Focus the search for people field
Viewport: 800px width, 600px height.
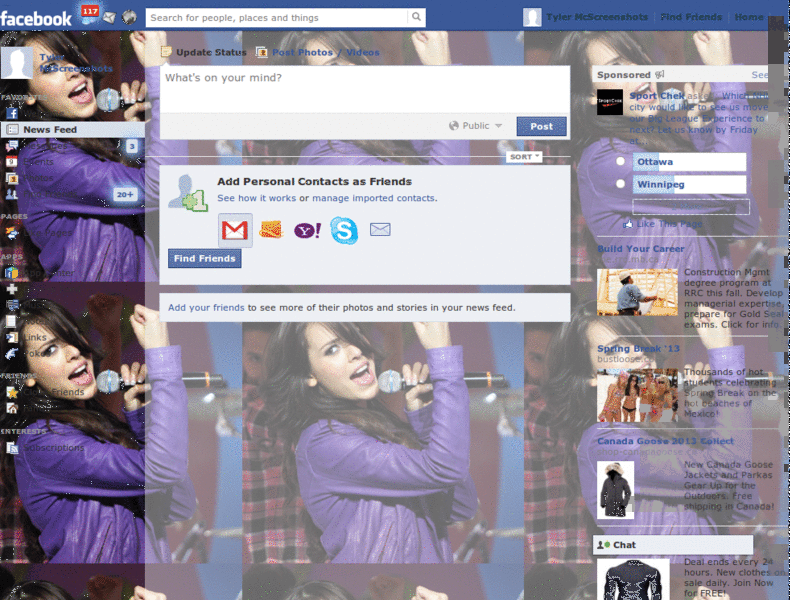point(277,17)
